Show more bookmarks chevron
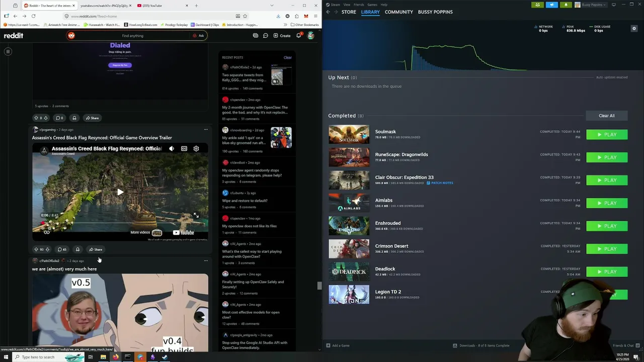Viewport: 644px width, 362px height. coord(286,25)
